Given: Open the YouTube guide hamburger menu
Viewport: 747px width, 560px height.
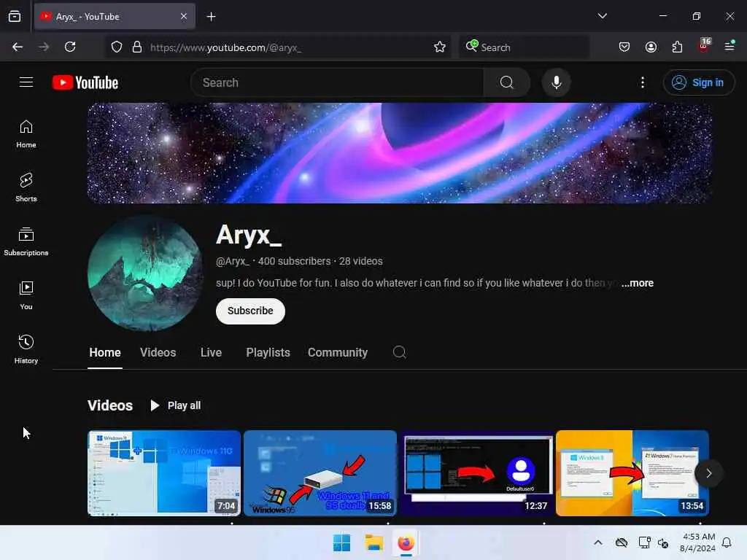Looking at the screenshot, I should point(26,82).
